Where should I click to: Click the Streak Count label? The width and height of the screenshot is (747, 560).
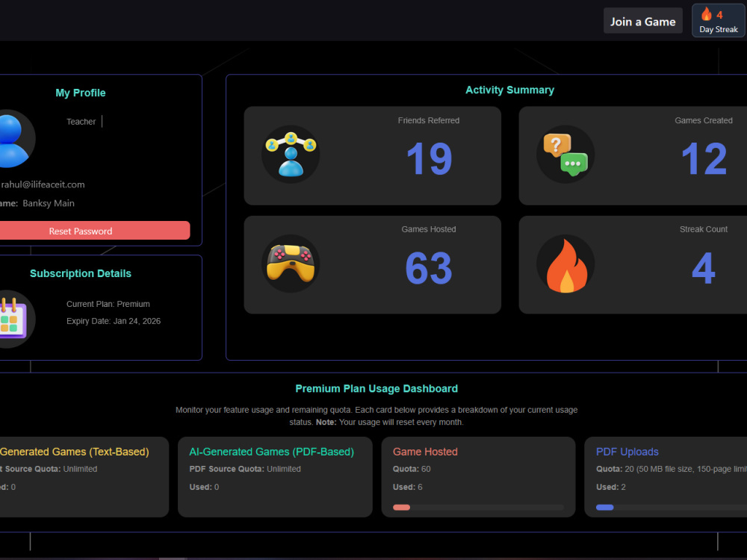click(704, 229)
